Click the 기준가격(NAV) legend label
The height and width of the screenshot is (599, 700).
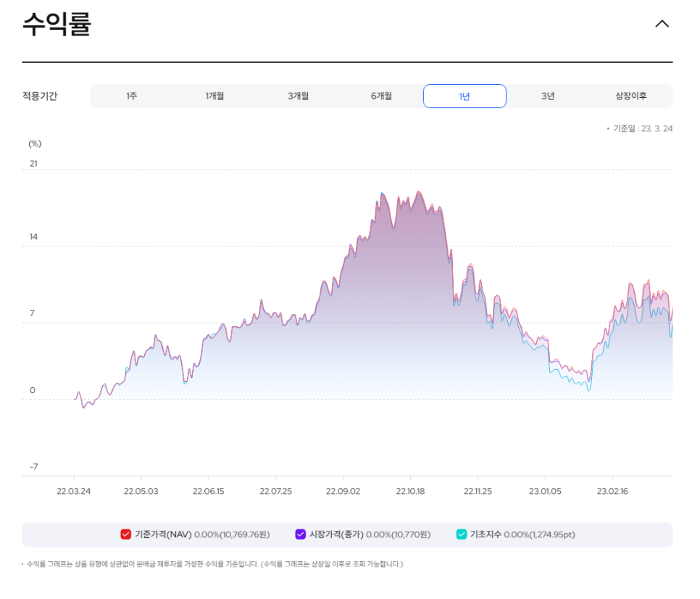[x=163, y=534]
